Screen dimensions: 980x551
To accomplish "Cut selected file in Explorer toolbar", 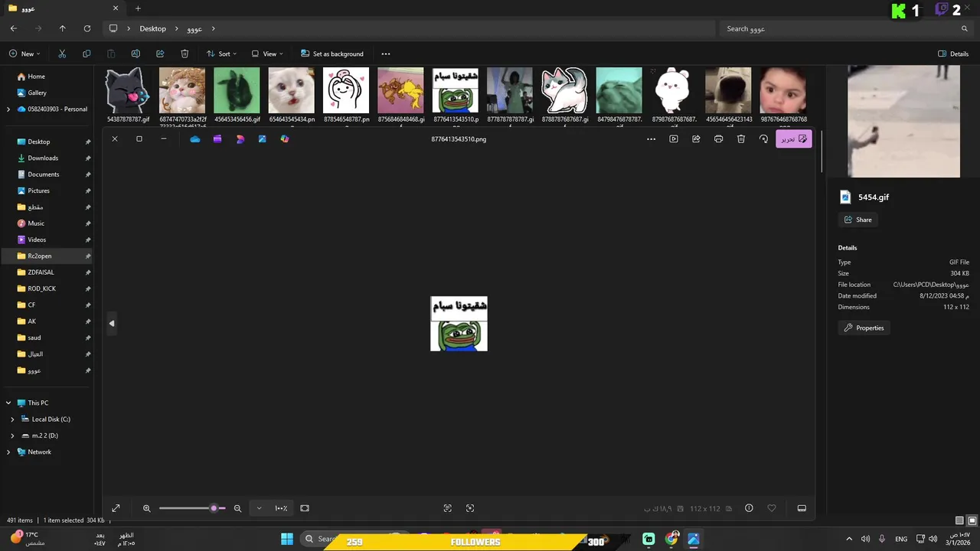I will coord(62,54).
